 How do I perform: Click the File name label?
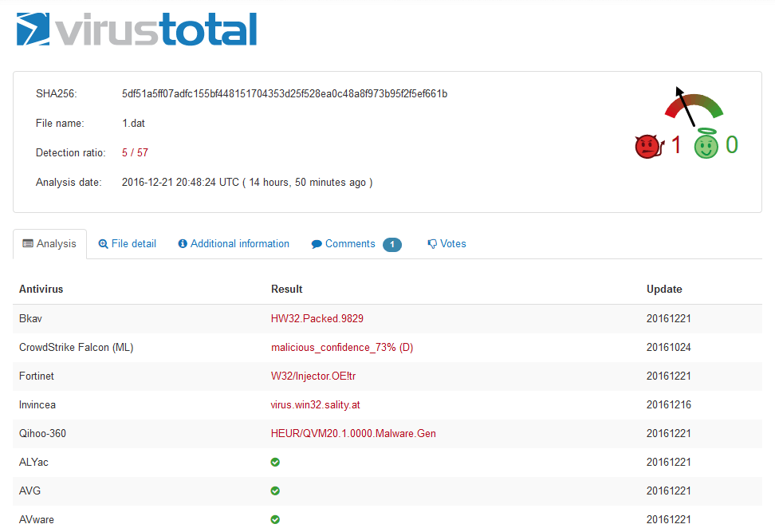[x=60, y=123]
